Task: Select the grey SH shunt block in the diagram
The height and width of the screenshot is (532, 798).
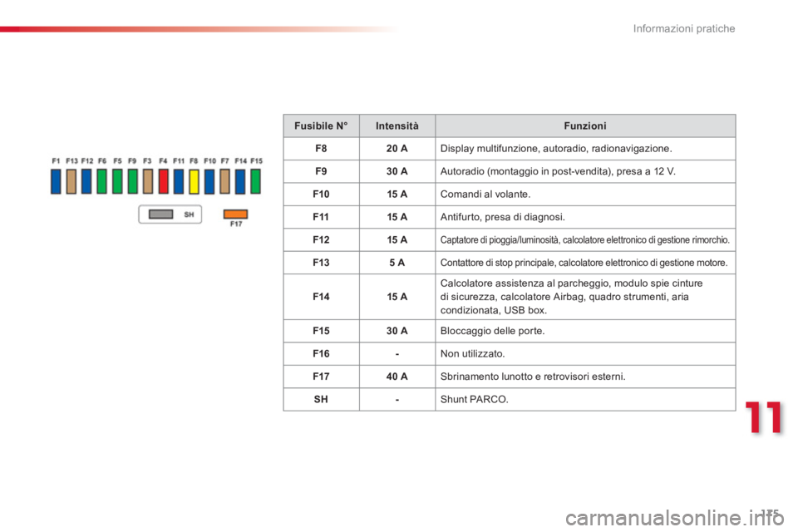Action: (x=160, y=214)
